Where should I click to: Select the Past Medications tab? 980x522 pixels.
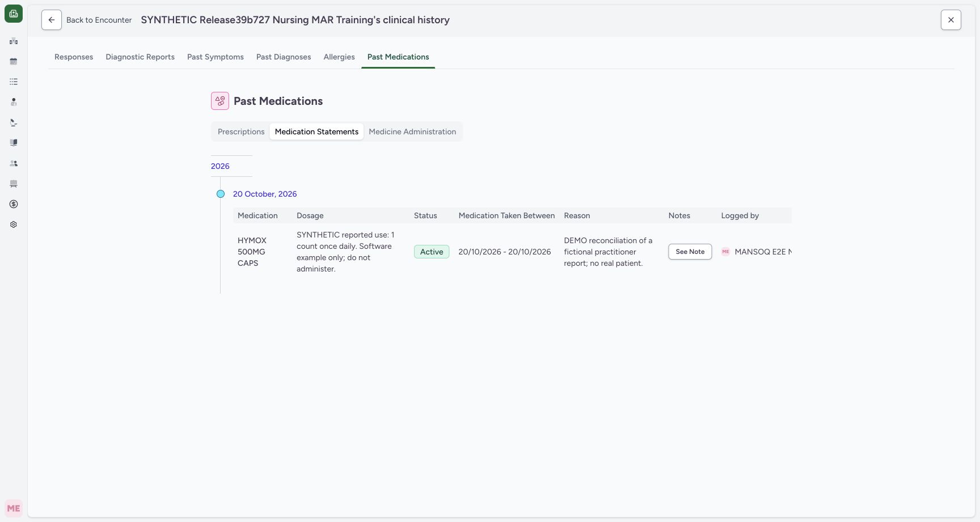click(x=398, y=57)
